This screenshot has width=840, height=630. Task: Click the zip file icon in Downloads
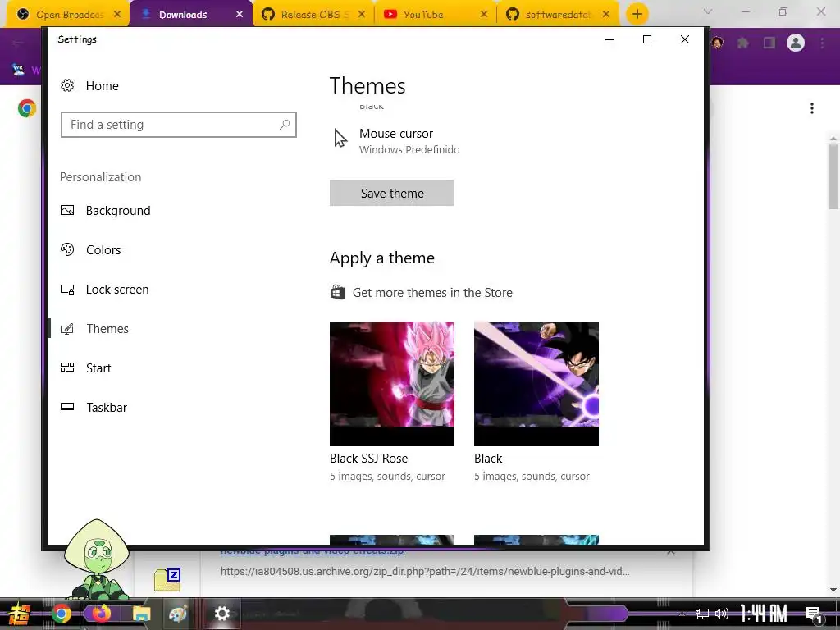tap(167, 580)
